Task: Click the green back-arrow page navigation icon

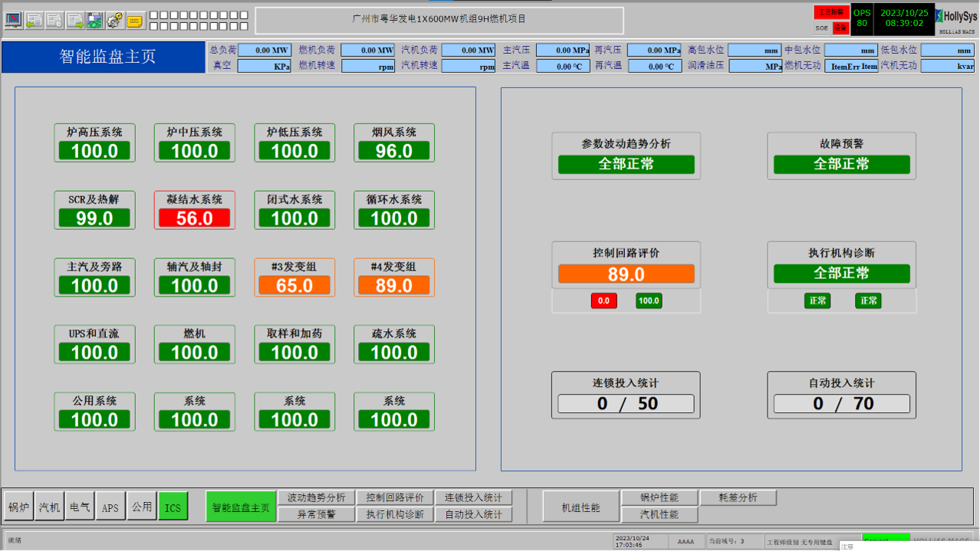Action: [34, 20]
